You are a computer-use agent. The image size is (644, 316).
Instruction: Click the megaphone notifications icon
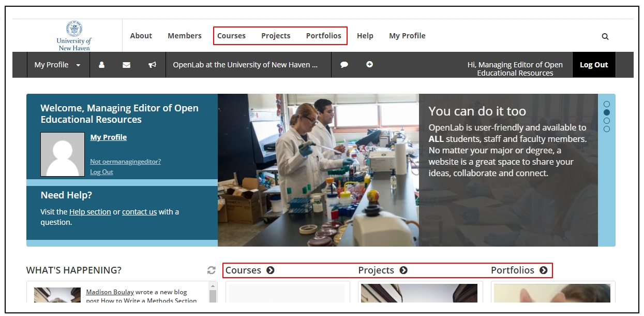coord(153,65)
